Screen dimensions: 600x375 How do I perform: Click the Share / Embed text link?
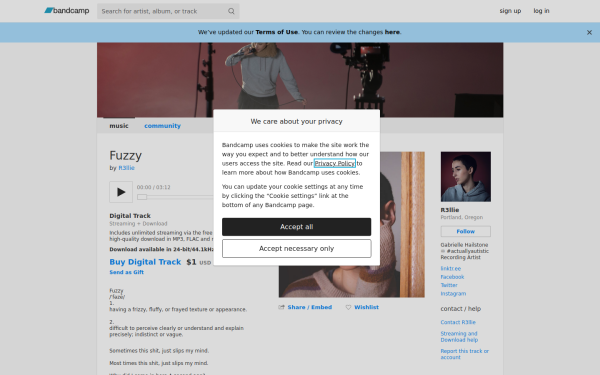tap(310, 307)
